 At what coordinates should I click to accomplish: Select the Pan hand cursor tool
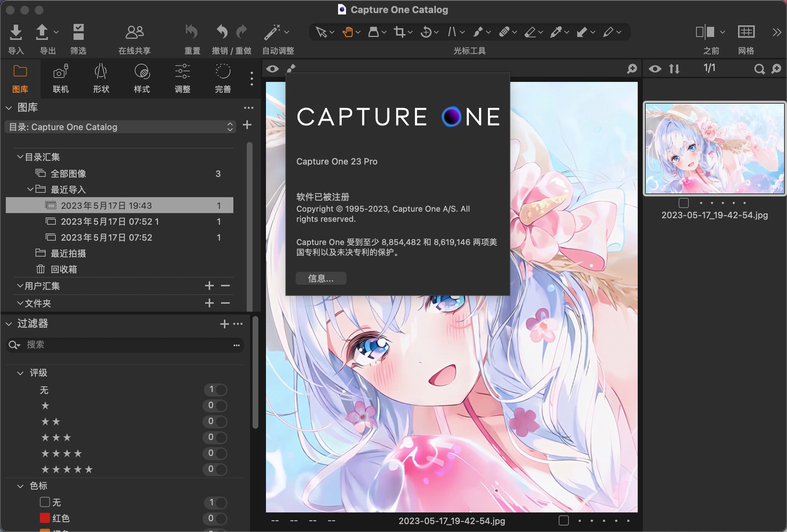click(347, 32)
